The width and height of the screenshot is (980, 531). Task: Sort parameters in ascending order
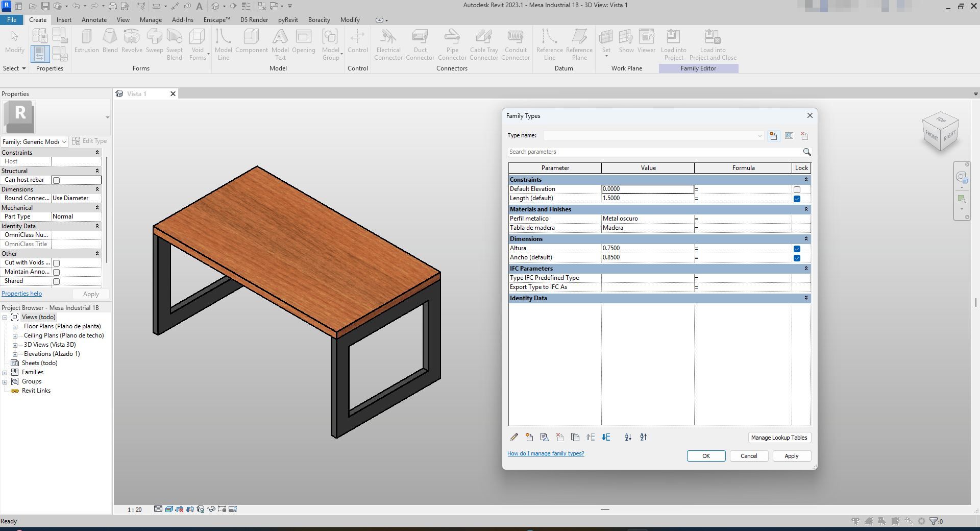[x=628, y=437]
